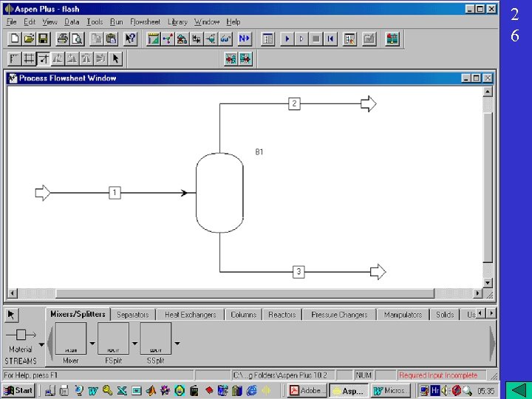The image size is (532, 399).
Task: Toggle the snap-to-grid toolbar icon
Action: pyautogui.click(x=43, y=58)
